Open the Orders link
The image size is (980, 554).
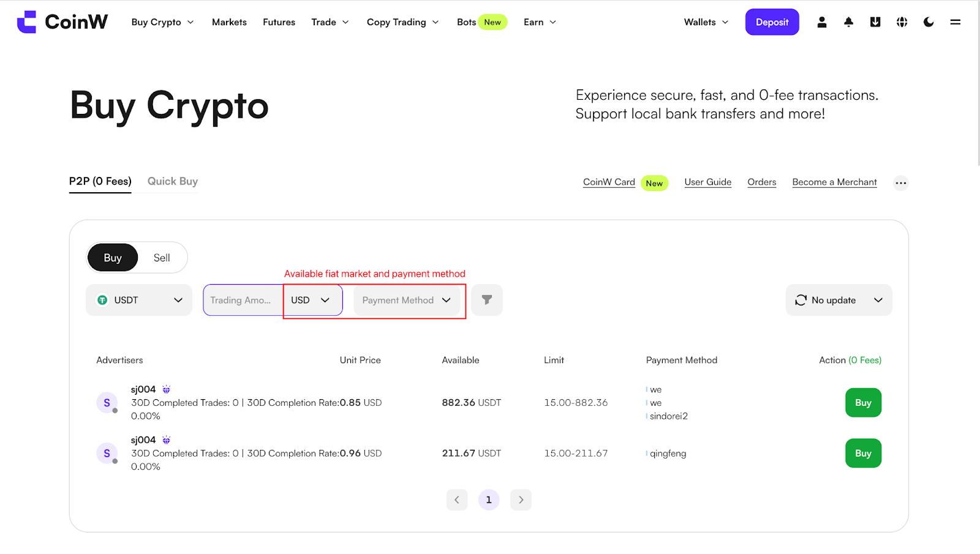[762, 182]
